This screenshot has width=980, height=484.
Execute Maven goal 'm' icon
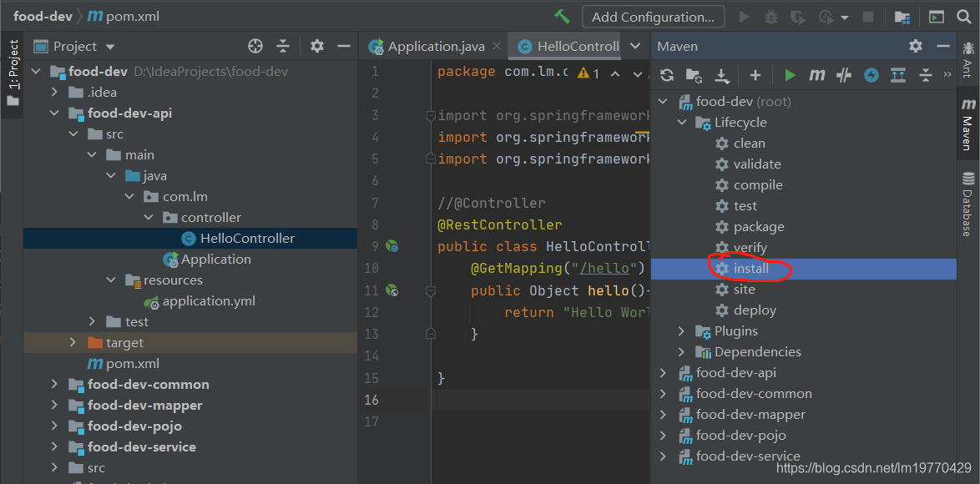817,75
